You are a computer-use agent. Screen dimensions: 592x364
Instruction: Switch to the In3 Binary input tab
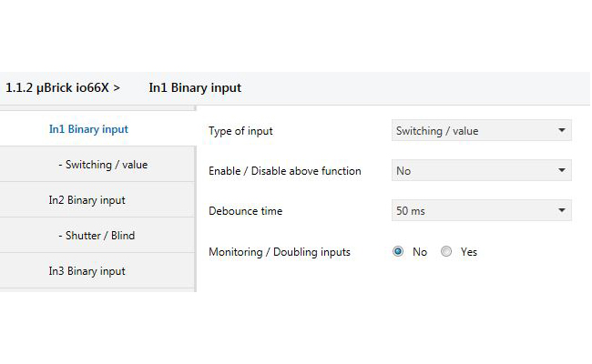click(87, 271)
